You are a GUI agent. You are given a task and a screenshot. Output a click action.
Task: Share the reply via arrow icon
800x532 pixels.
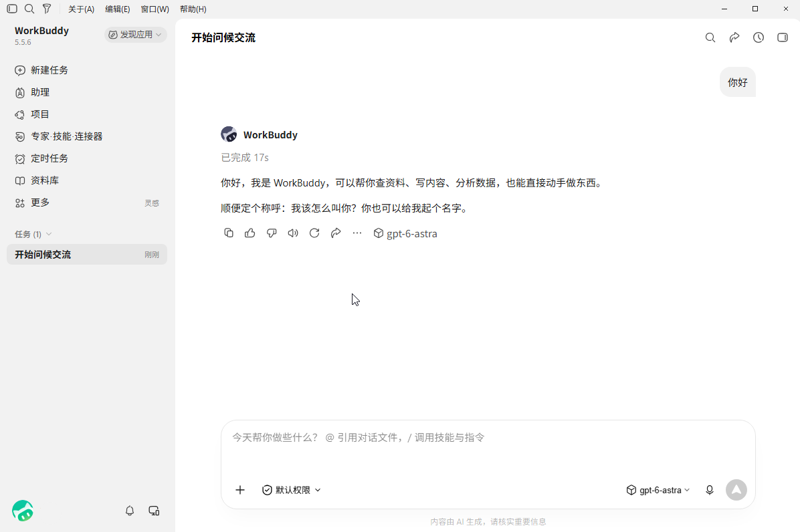(336, 233)
